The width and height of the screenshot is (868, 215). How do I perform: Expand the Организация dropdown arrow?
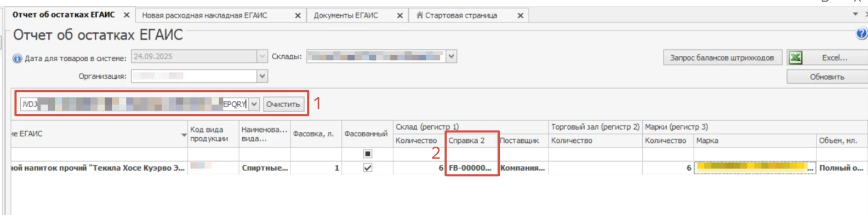[x=262, y=76]
